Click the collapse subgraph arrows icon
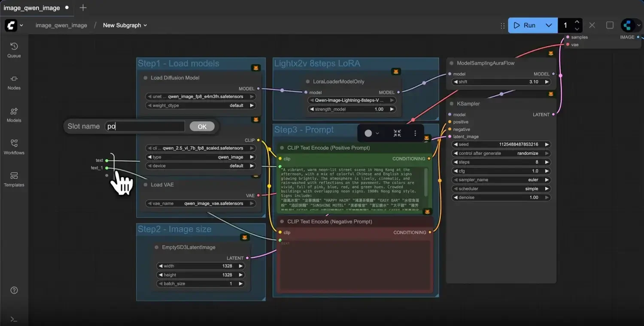 coord(397,133)
